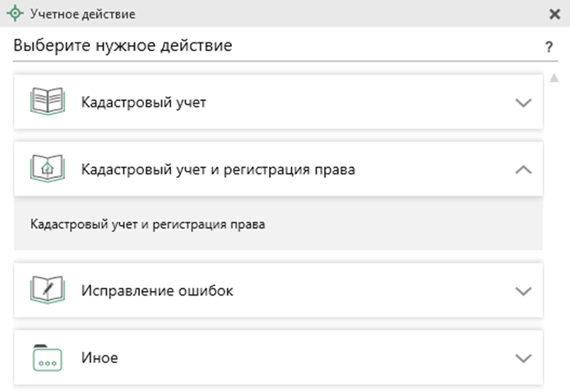Image resolution: width=570 pixels, height=392 pixels.
Task: Expand Исправление ошибок using its down chevron
Action: [x=524, y=291]
